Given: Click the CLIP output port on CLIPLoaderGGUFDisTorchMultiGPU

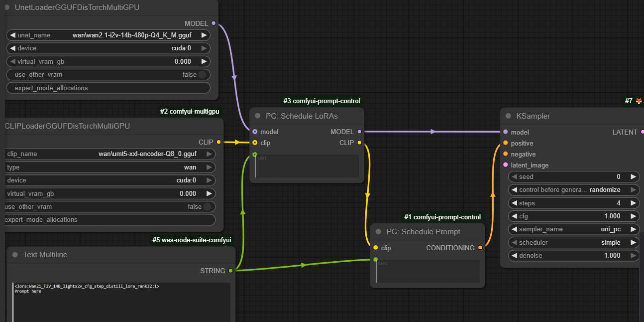Looking at the screenshot, I should (x=218, y=142).
